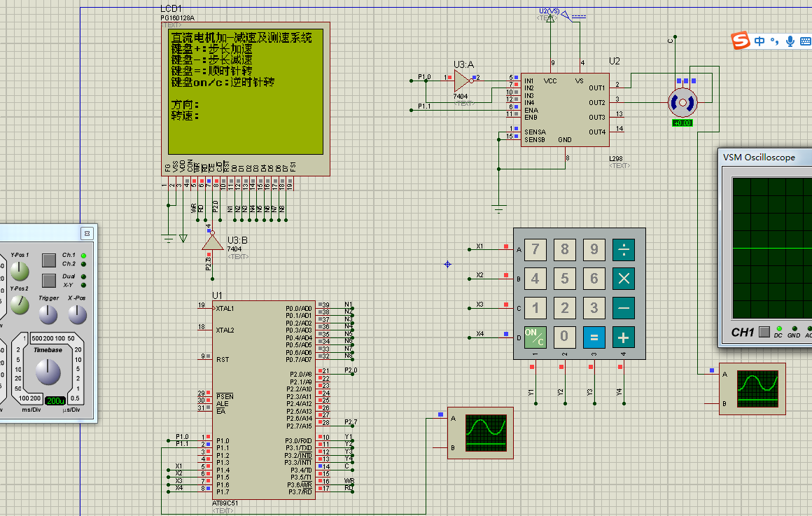Select the ground symbol below the L298
The width and height of the screenshot is (812, 516).
498,209
